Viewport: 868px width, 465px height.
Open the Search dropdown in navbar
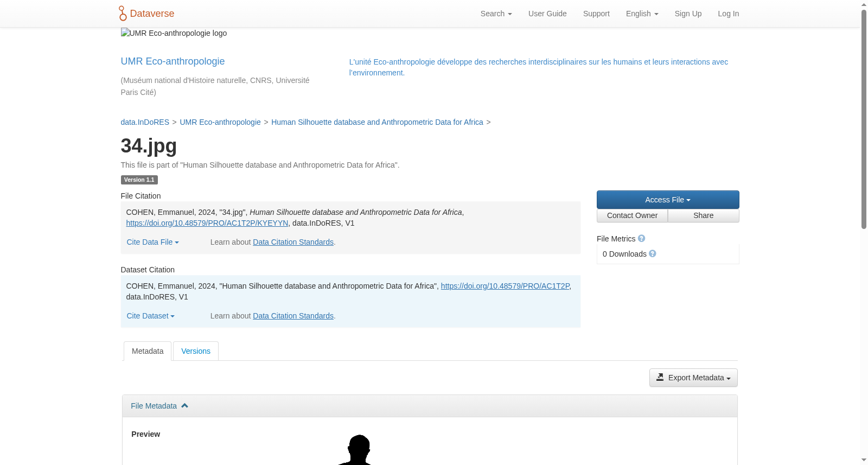(x=496, y=14)
